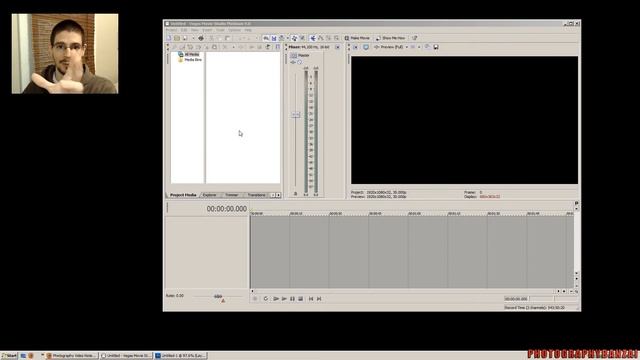Screen dimensions: 640x360
Task: Click the What's This Help icon
Action: click(x=414, y=38)
